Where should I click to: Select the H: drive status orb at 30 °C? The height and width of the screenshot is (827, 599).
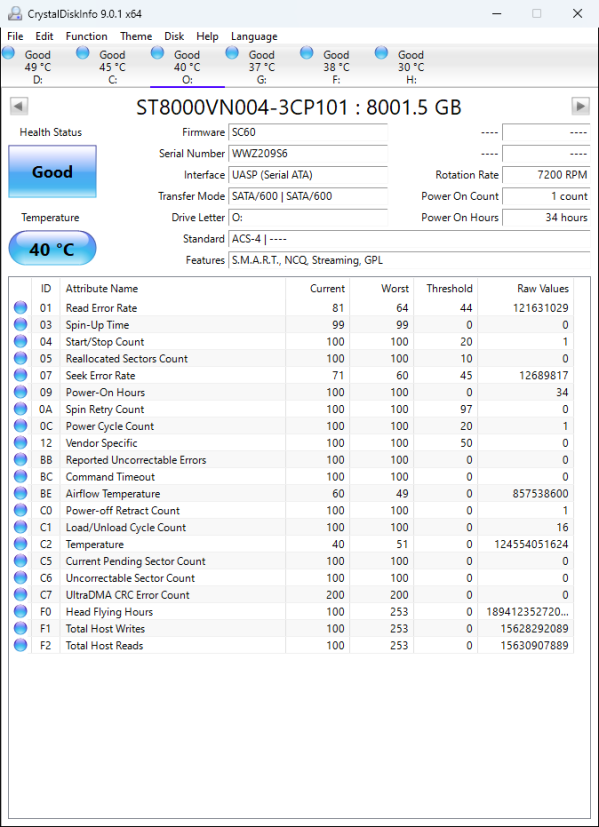381,53
